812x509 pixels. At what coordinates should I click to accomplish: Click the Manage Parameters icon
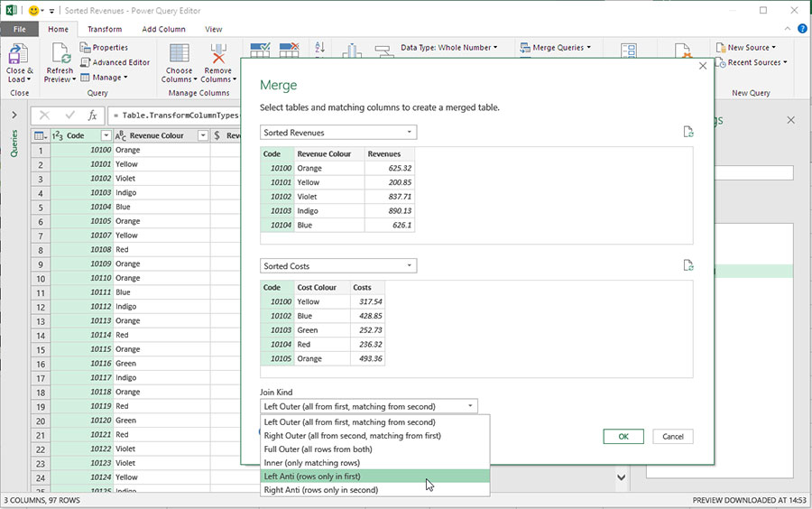point(628,51)
